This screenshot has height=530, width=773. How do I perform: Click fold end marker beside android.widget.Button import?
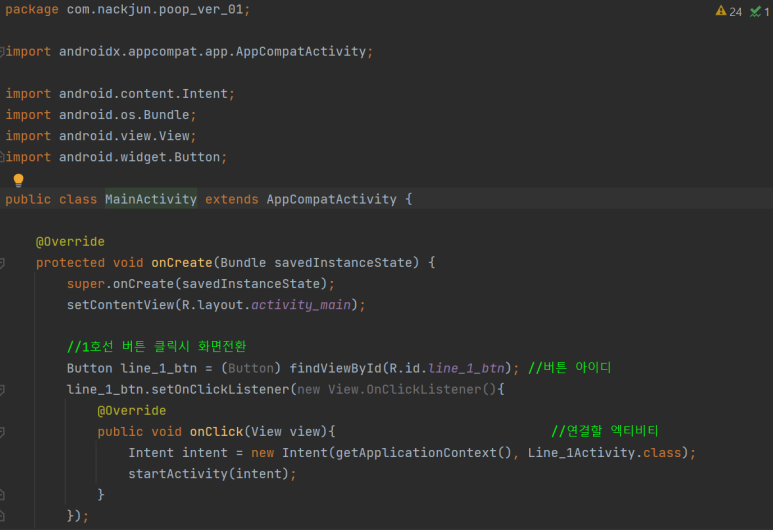(2, 157)
